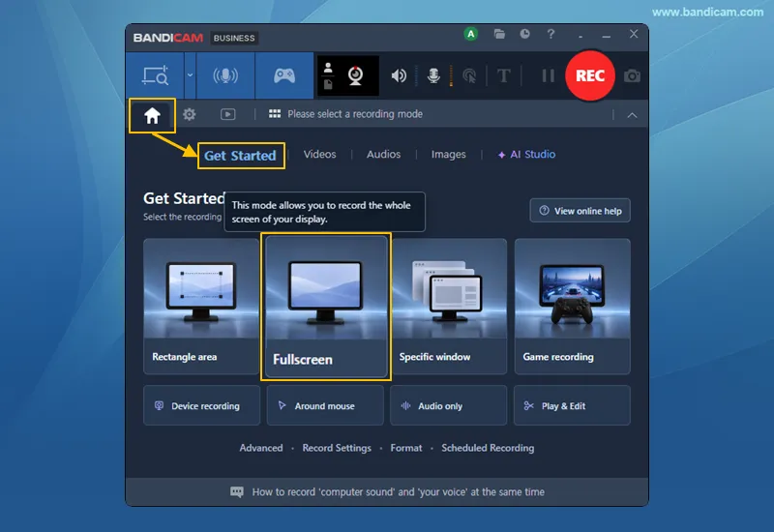
Task: Open the account avatar A icon
Action: tap(471, 34)
